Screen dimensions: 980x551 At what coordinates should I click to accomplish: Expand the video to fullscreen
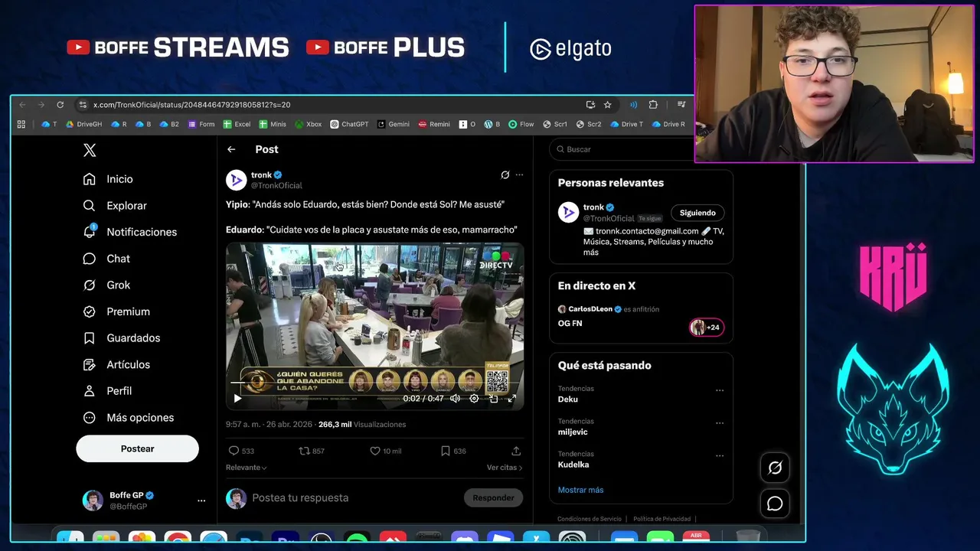pos(512,398)
